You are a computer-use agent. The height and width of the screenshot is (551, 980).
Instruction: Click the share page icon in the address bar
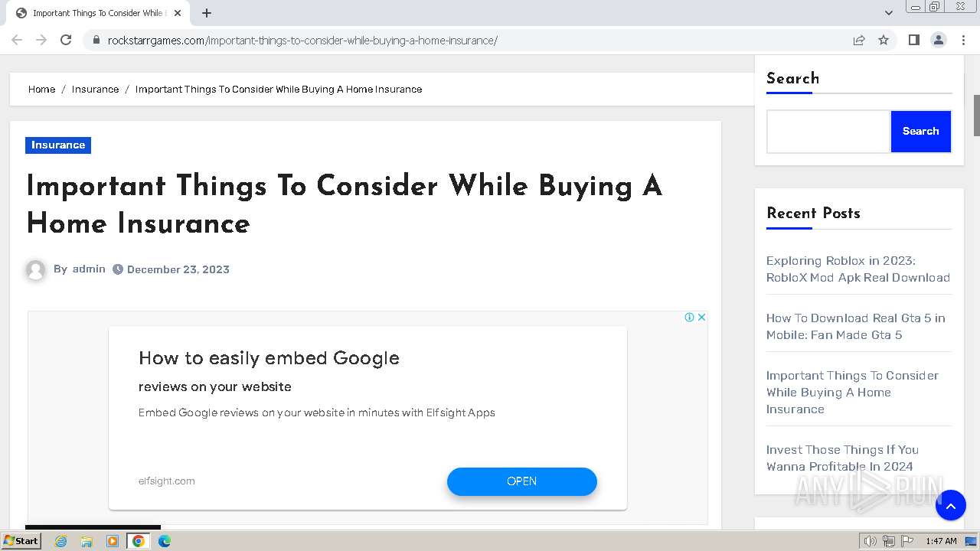859,40
